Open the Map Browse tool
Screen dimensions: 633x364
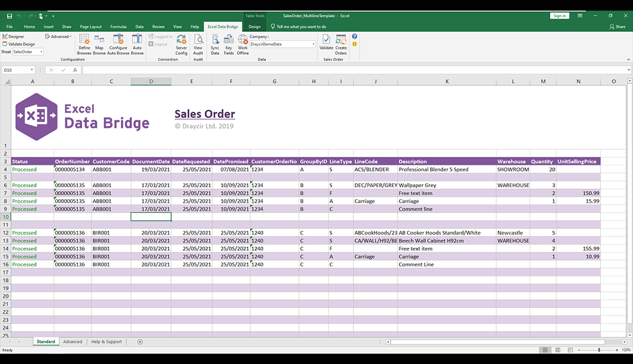pos(99,44)
